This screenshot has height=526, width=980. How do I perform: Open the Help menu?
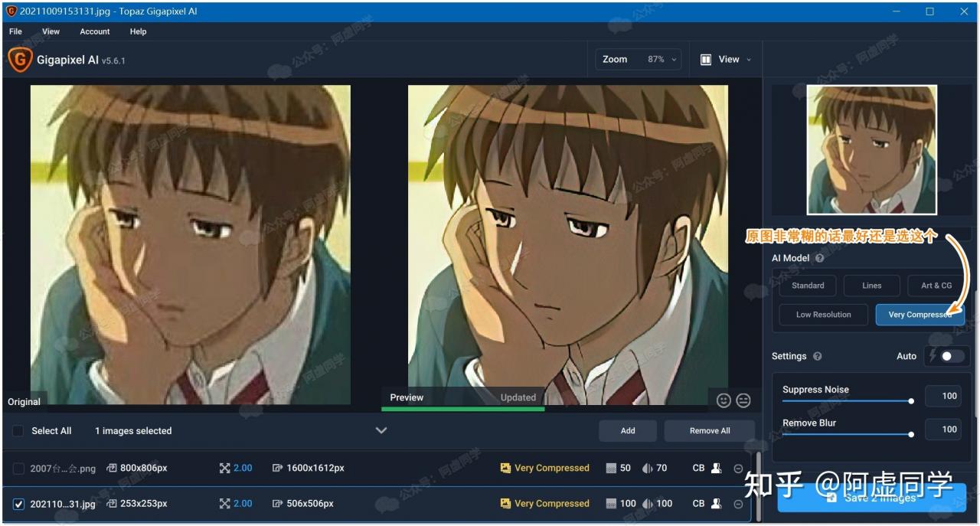[138, 31]
